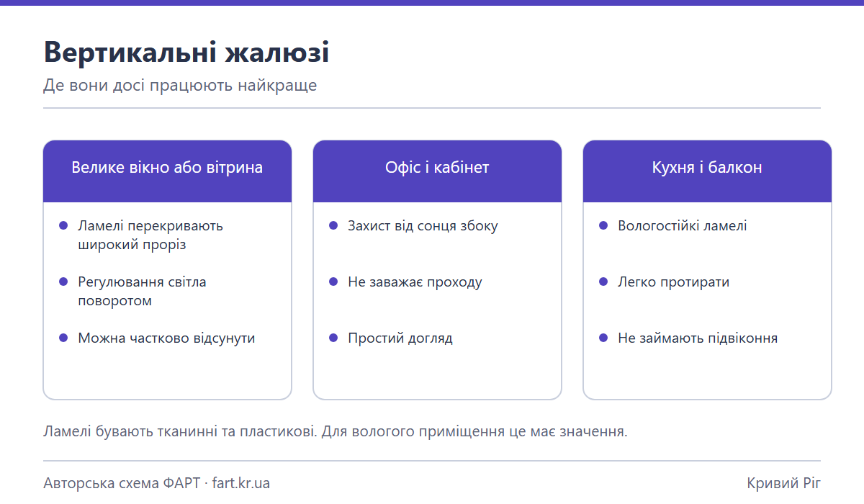This screenshot has width=864, height=504.
Task: Click card header 'Офіс і кабінет'
Action: click(437, 171)
